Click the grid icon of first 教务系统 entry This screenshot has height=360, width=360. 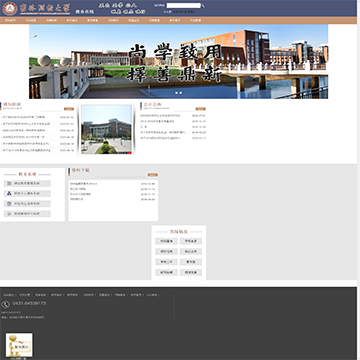[9, 183]
